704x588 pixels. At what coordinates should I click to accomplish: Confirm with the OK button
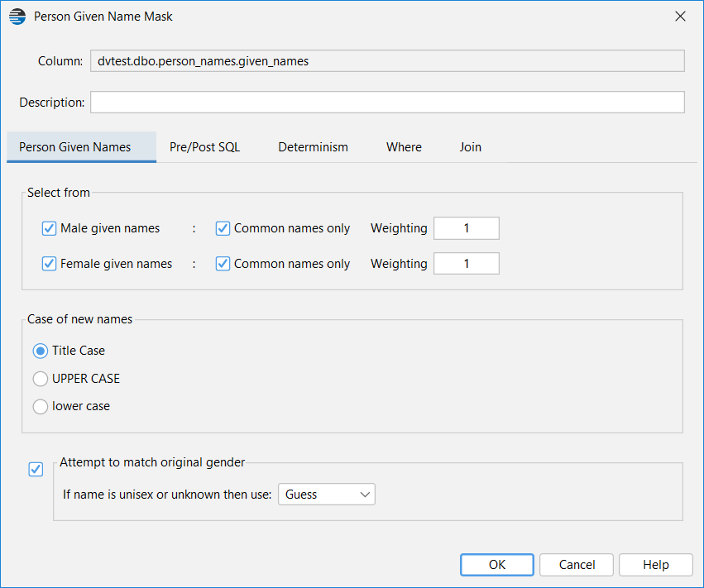point(497,565)
